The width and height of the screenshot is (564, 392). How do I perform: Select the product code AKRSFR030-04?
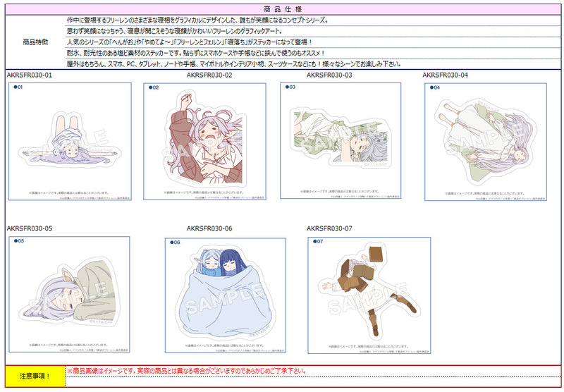(x=445, y=75)
